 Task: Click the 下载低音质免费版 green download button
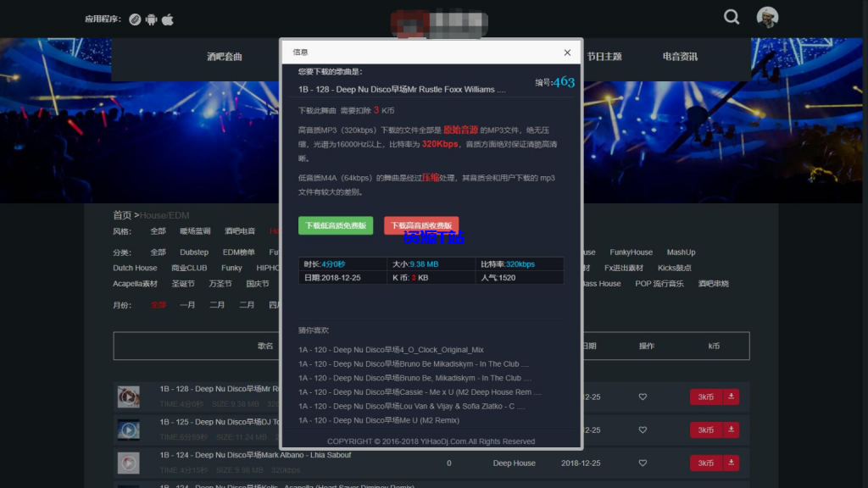(335, 226)
